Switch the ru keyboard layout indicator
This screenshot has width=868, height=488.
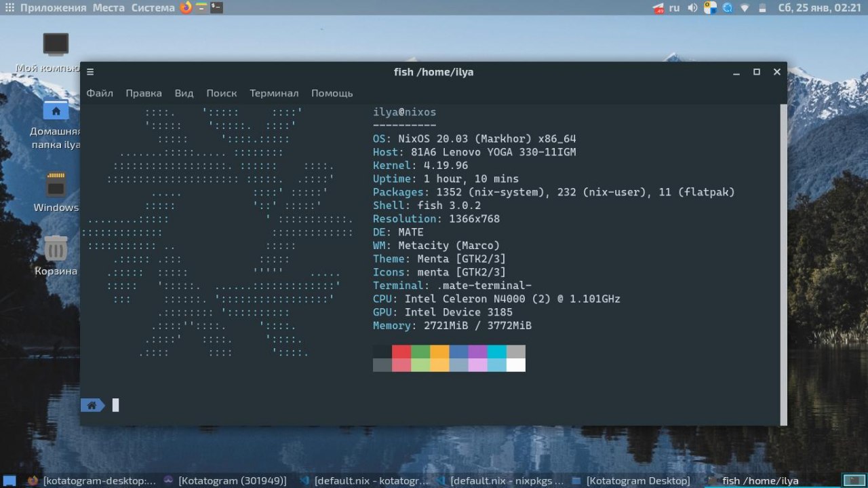(x=674, y=8)
